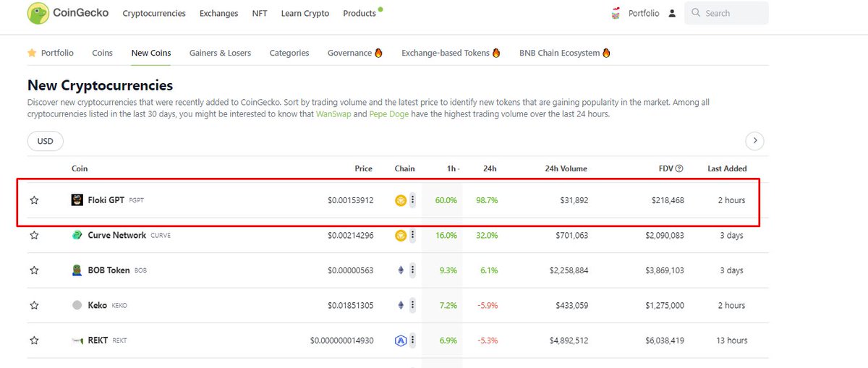868x368 pixels.
Task: Sort by the Chain column header
Action: click(405, 168)
